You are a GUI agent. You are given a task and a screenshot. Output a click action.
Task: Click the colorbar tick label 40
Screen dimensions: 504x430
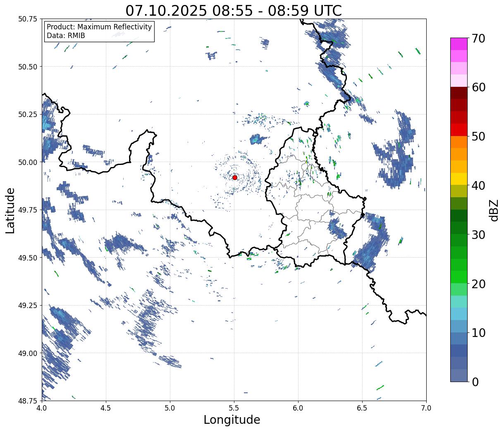click(x=478, y=185)
